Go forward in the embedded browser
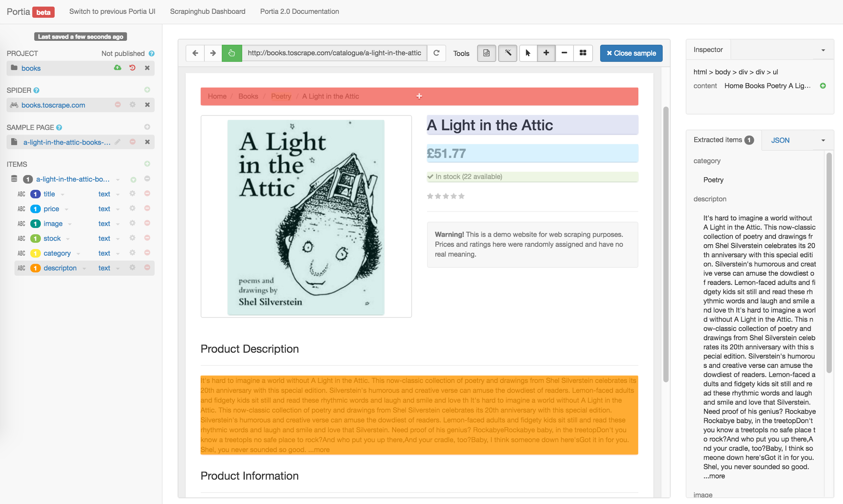843x504 pixels. pos(213,53)
